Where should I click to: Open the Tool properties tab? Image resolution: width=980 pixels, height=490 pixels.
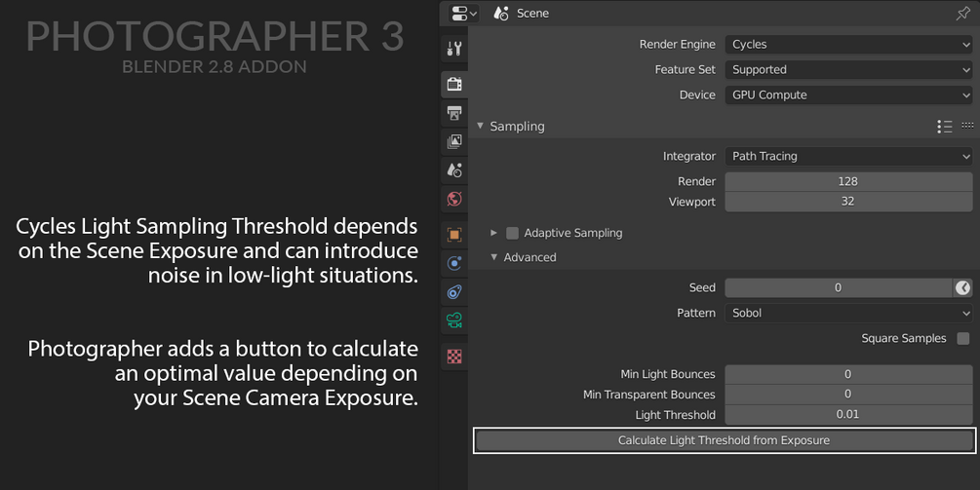click(x=454, y=49)
